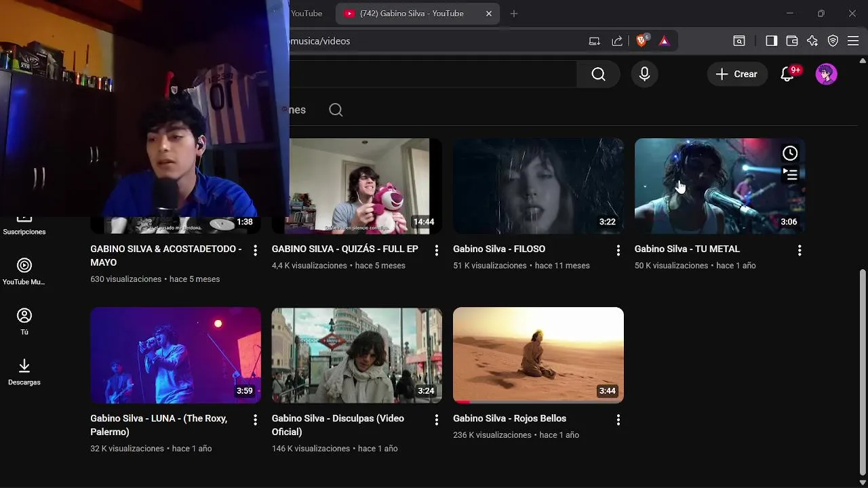This screenshot has width=868, height=488.
Task: Open title link Gabino Silva - Disculpas (Video Oficial)
Action: [338, 425]
